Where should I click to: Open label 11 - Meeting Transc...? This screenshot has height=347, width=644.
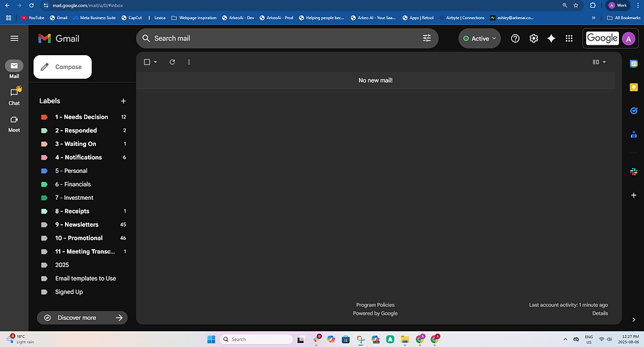pyautogui.click(x=84, y=251)
